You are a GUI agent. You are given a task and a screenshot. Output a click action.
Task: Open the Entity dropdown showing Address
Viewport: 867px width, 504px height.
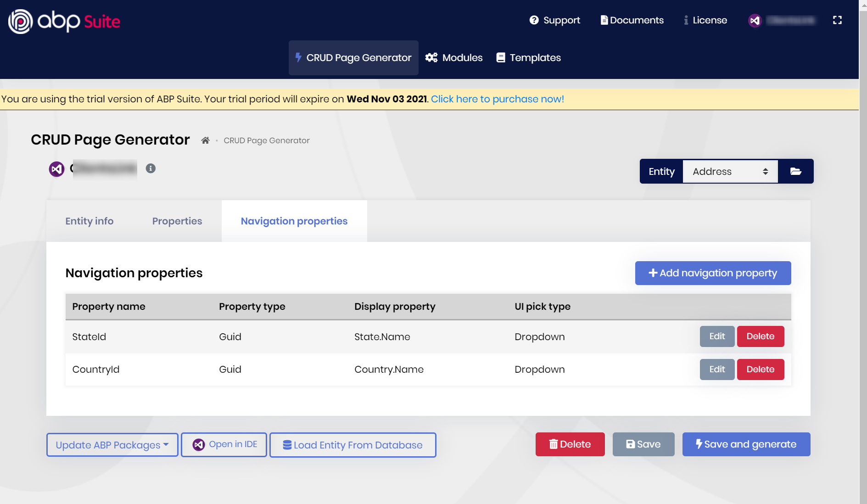click(x=730, y=171)
